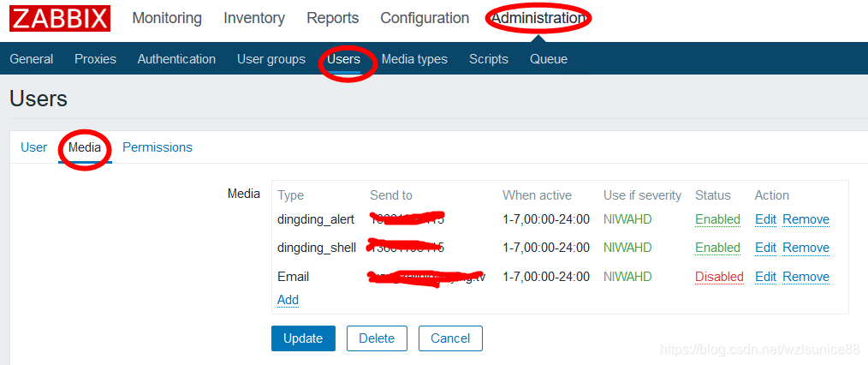Go to Proxies submenu
The height and width of the screenshot is (365, 868).
pos(95,59)
